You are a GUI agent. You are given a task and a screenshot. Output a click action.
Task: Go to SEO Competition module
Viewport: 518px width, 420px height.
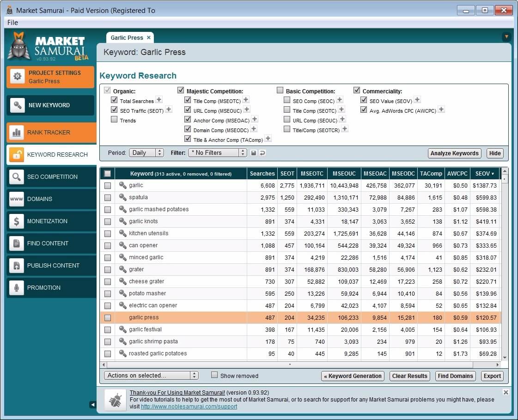point(51,177)
